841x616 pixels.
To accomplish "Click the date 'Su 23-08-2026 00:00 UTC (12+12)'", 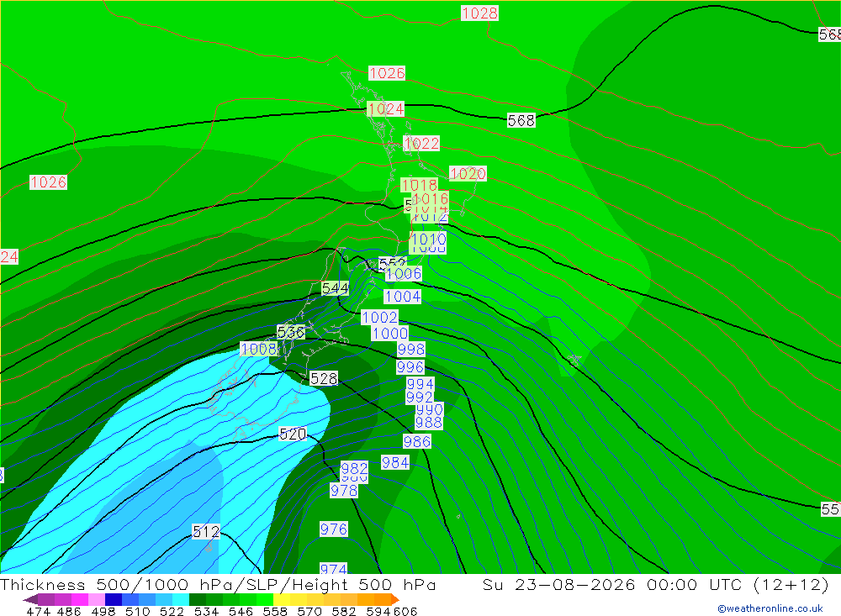I will pyautogui.click(x=655, y=584).
